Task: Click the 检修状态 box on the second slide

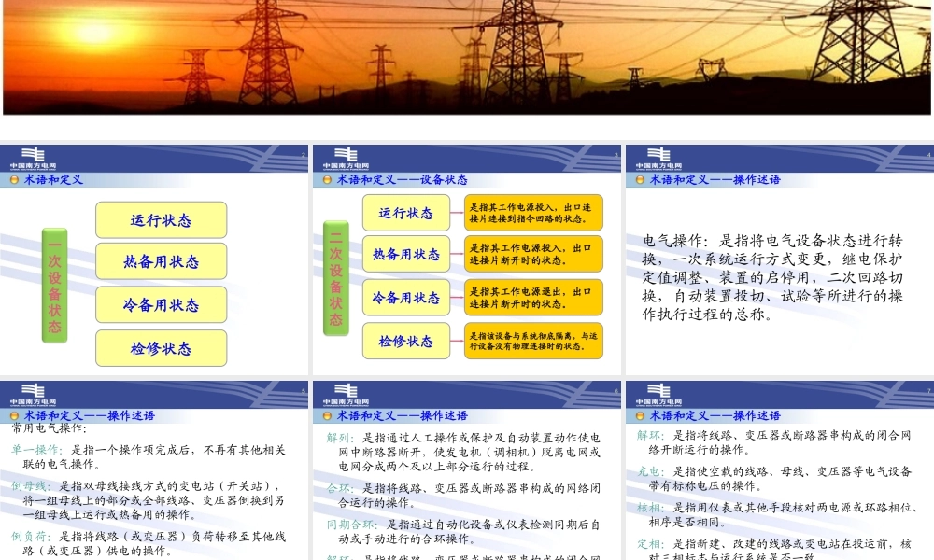Action: (405, 341)
